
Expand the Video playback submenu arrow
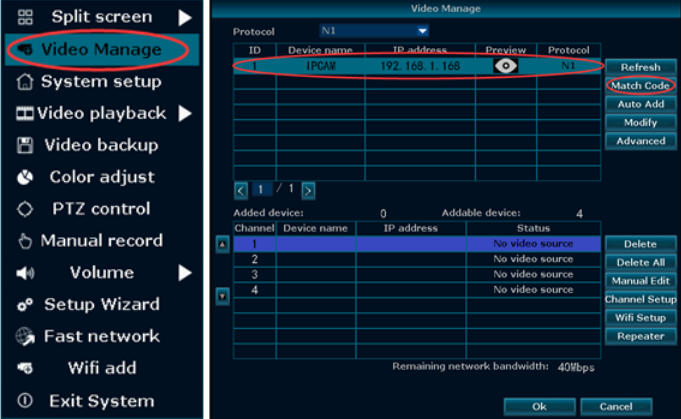(185, 113)
